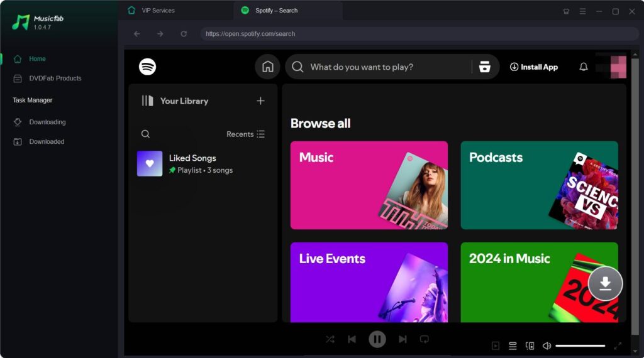Open the Now Playing view icon

[x=496, y=345]
